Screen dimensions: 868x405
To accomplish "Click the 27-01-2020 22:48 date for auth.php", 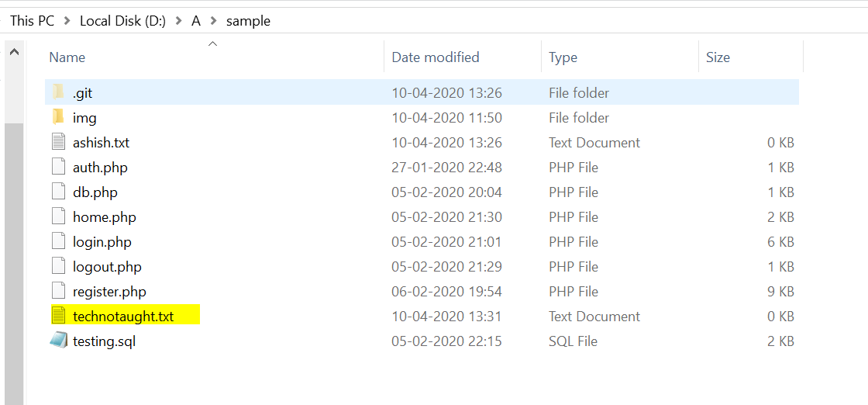I will click(446, 168).
